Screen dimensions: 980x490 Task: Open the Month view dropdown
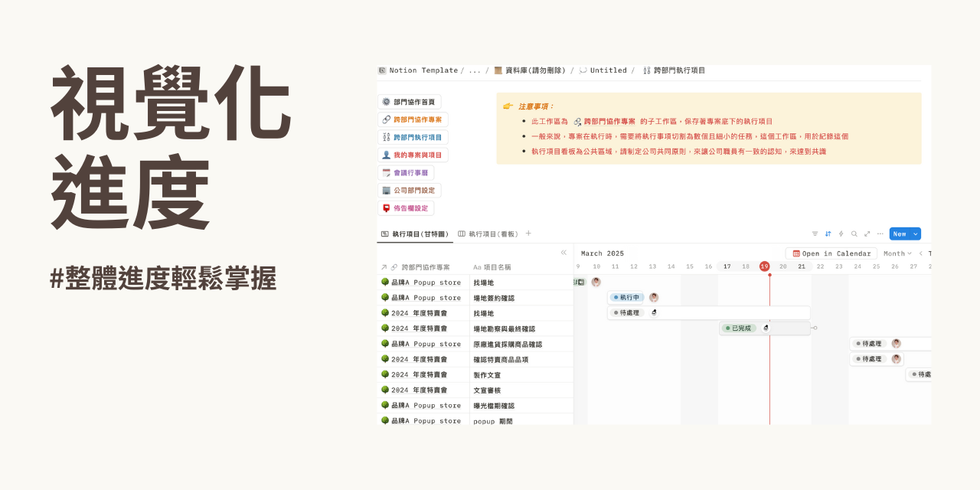[897, 253]
